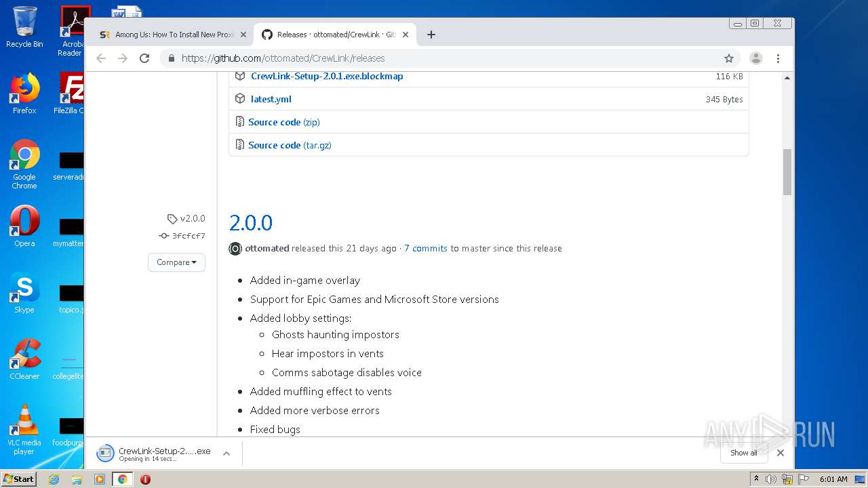Open the downloaded CrewLink-Setup exe item
This screenshot has height=488, width=868.
155,453
